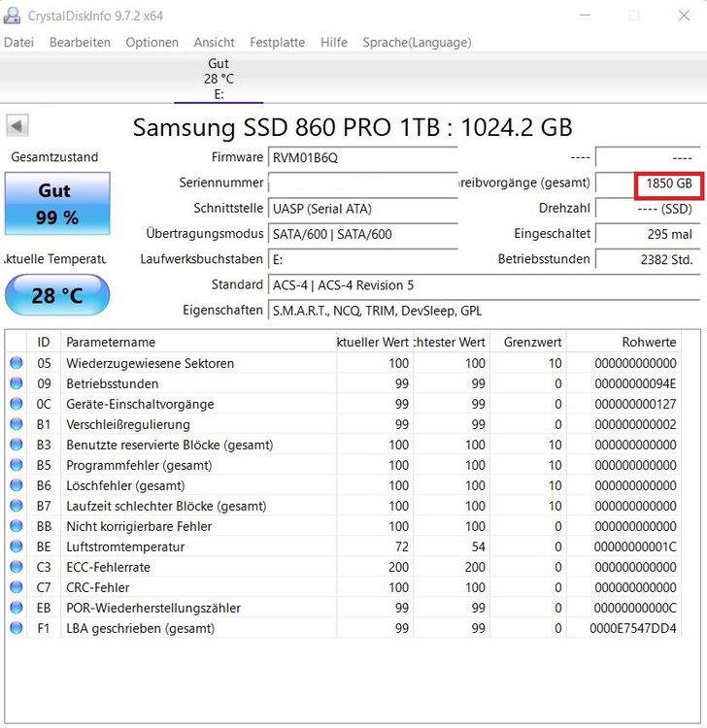Select the POR-Wiederherstellungszähler row name
The width and height of the screenshot is (707, 728).
(153, 609)
